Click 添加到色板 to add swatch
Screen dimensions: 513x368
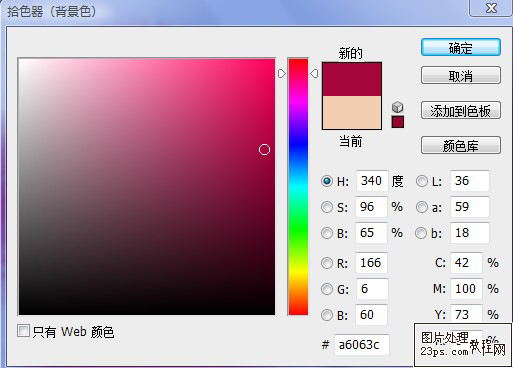pyautogui.click(x=461, y=110)
